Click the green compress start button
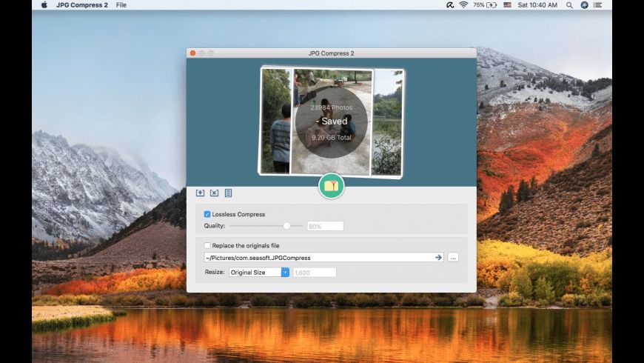The width and height of the screenshot is (644, 363). [331, 186]
